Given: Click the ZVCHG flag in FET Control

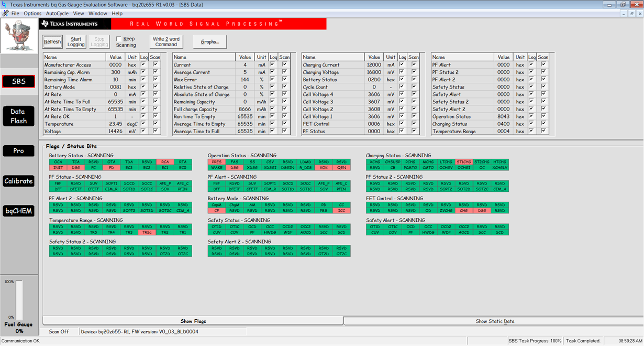Looking at the screenshot, I should [446, 210].
